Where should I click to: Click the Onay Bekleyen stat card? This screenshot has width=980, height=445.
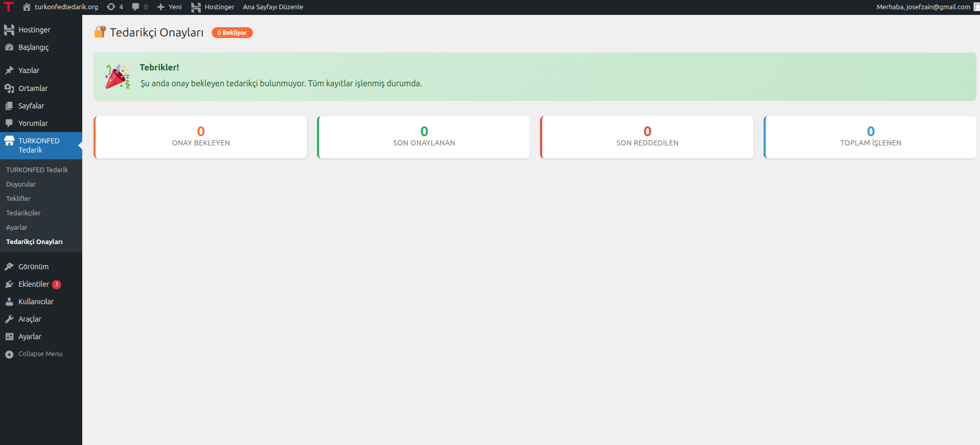coord(200,137)
